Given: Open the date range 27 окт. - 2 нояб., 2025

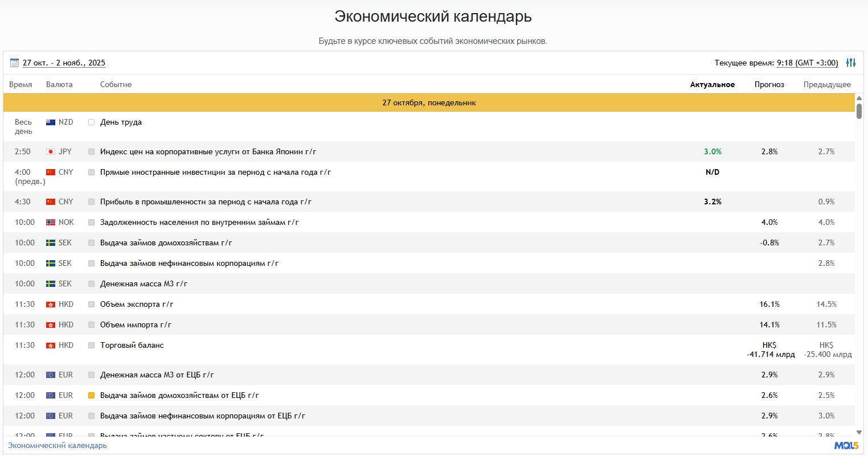Looking at the screenshot, I should click(x=64, y=63).
